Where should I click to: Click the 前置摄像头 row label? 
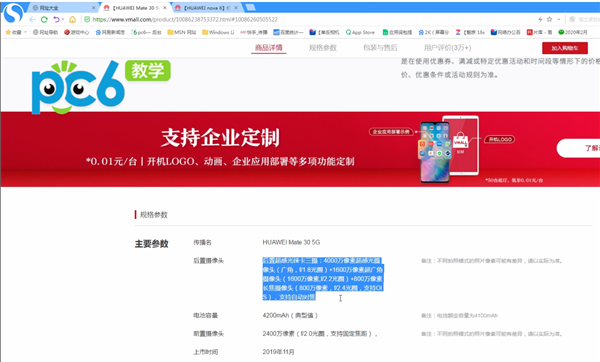pos(208,334)
